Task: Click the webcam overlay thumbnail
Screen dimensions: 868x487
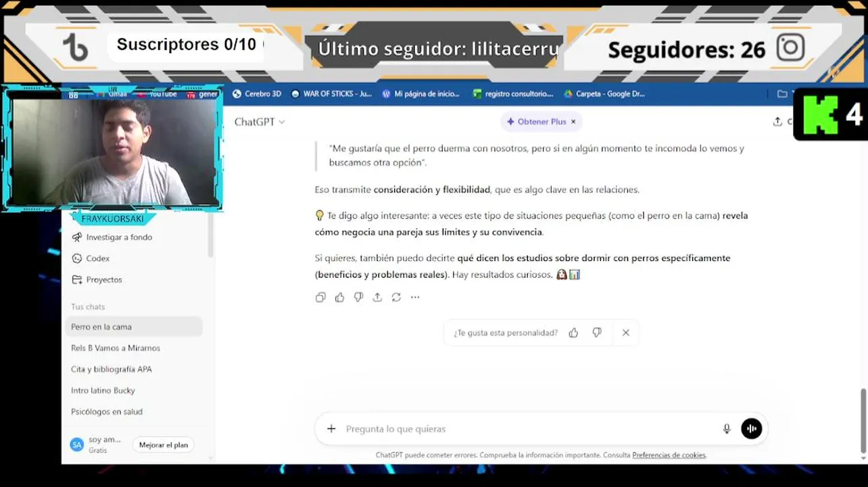Action: click(112, 149)
